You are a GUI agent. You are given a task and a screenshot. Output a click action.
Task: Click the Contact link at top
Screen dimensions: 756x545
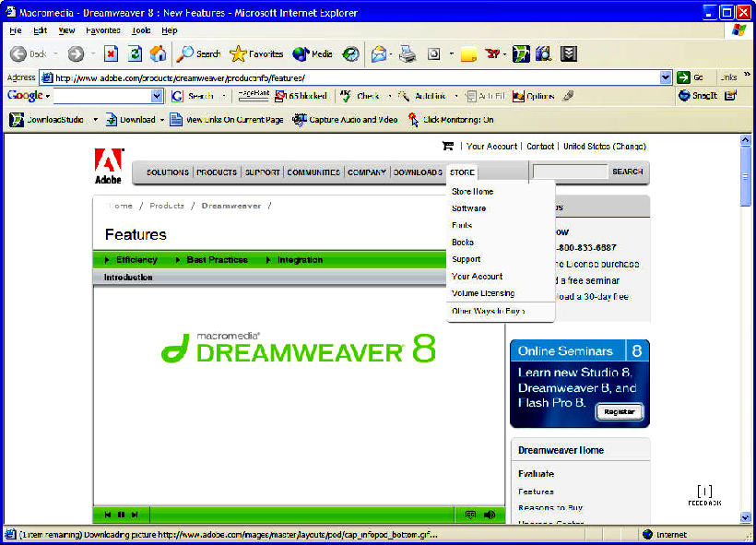540,146
